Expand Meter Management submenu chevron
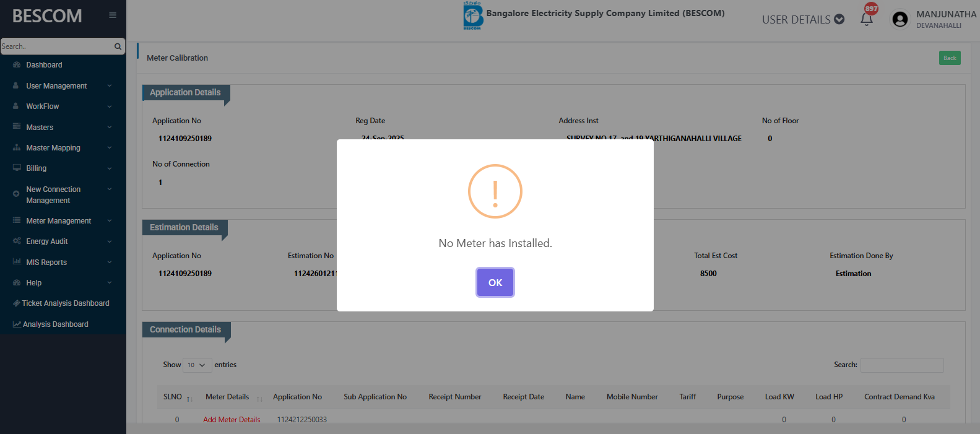 110,220
